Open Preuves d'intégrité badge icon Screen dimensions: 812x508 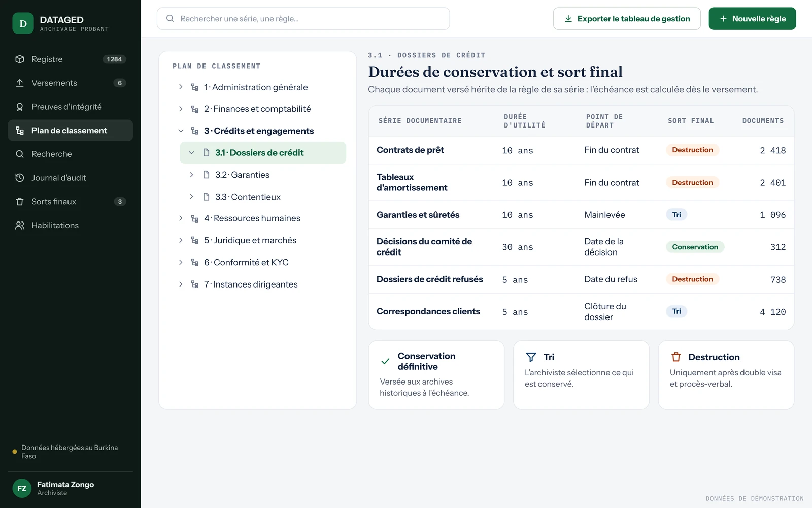20,107
